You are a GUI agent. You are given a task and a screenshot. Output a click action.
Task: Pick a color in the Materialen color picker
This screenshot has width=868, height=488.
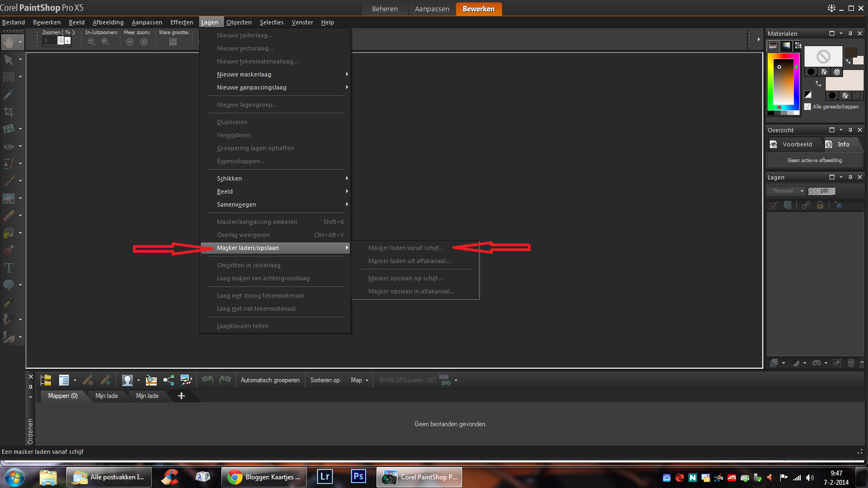click(x=783, y=82)
